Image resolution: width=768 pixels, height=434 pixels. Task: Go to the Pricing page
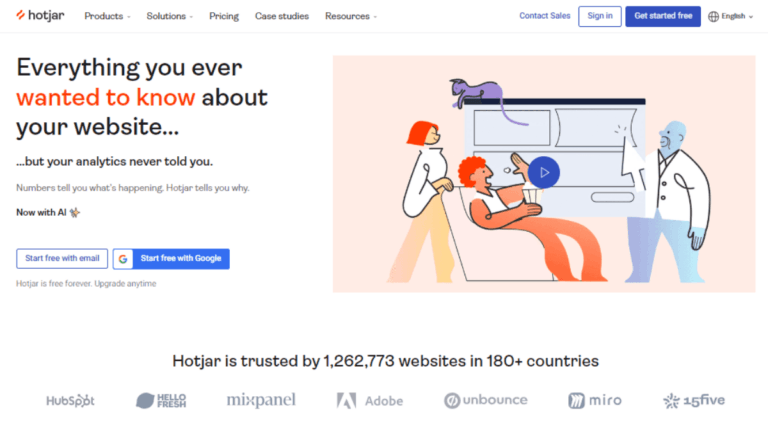(224, 16)
